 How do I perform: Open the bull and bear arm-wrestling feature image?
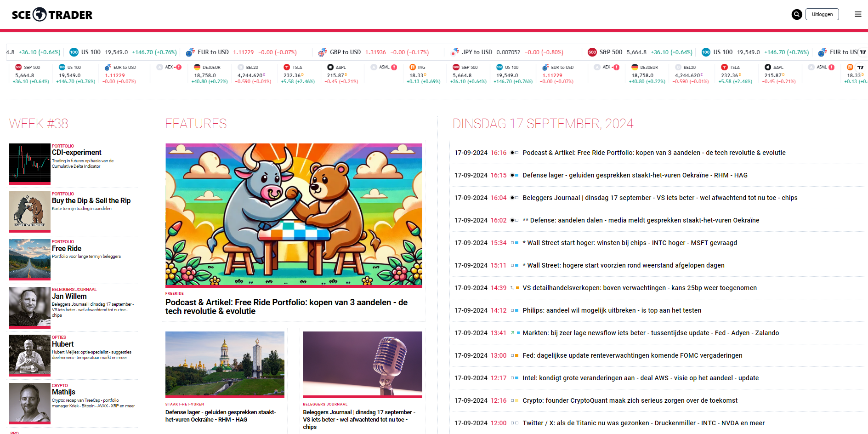(294, 215)
